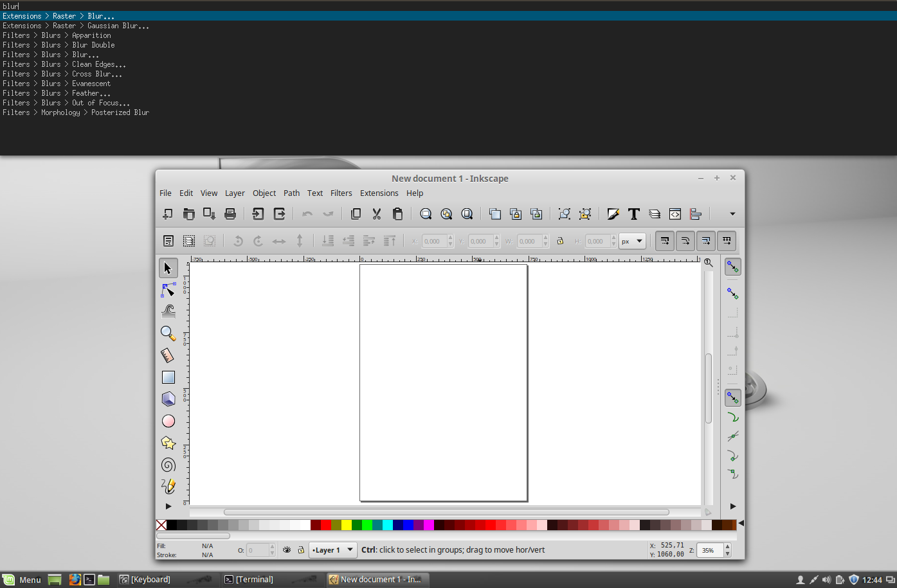This screenshot has width=897, height=588.
Task: Open the Text tool
Action: pos(634,213)
